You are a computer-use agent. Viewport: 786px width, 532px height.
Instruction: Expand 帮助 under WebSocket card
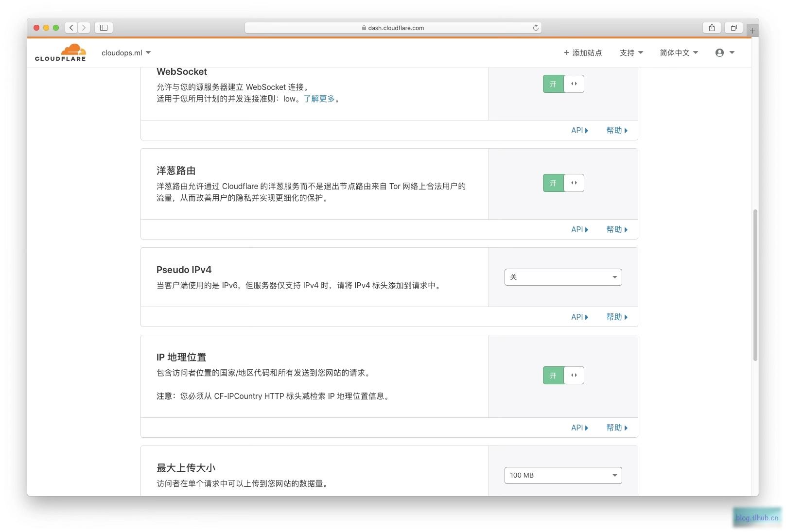pos(617,130)
